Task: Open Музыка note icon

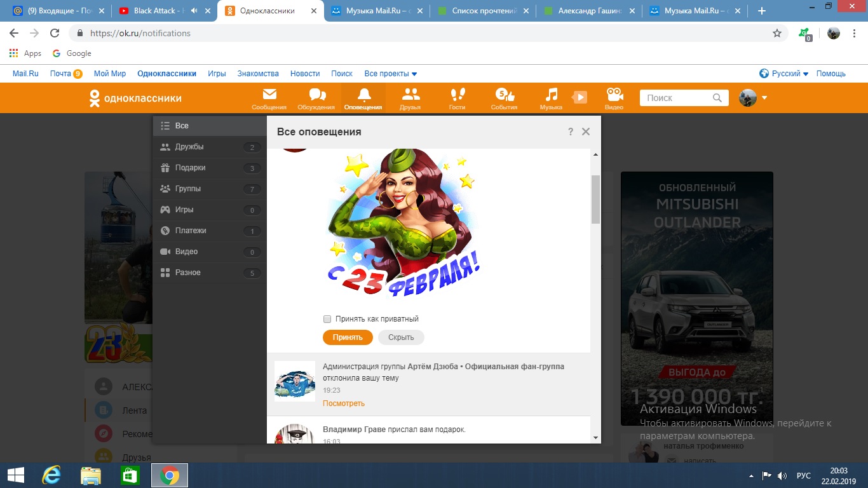Action: (x=551, y=98)
